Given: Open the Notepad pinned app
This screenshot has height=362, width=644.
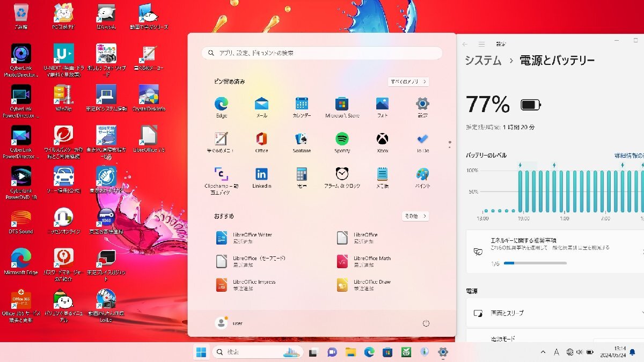Looking at the screenshot, I should (382, 178).
